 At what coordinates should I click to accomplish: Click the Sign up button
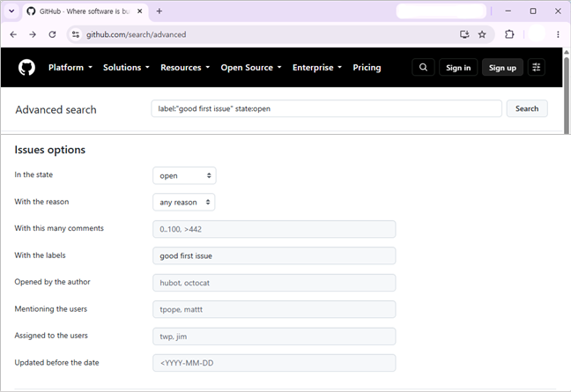point(502,67)
